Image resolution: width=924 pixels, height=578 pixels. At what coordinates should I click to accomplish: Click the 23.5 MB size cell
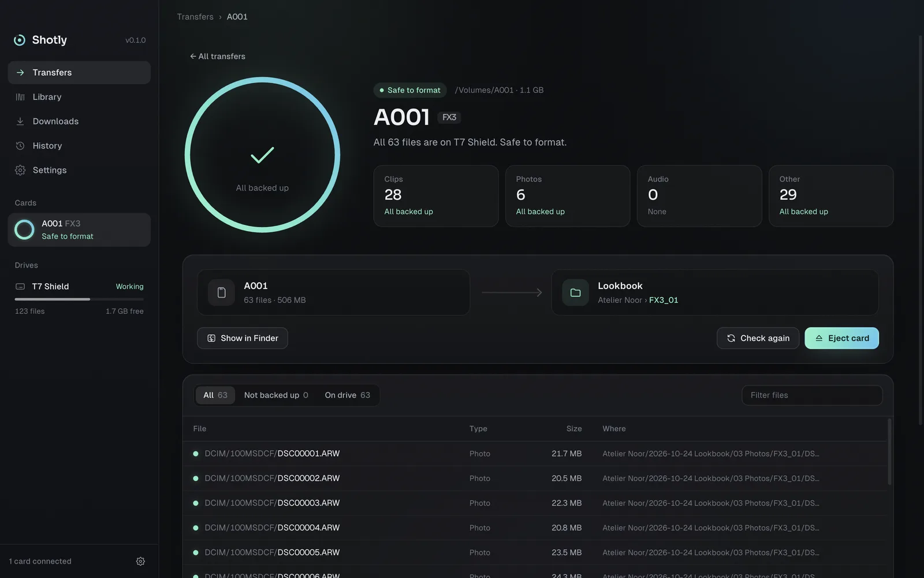tap(567, 553)
